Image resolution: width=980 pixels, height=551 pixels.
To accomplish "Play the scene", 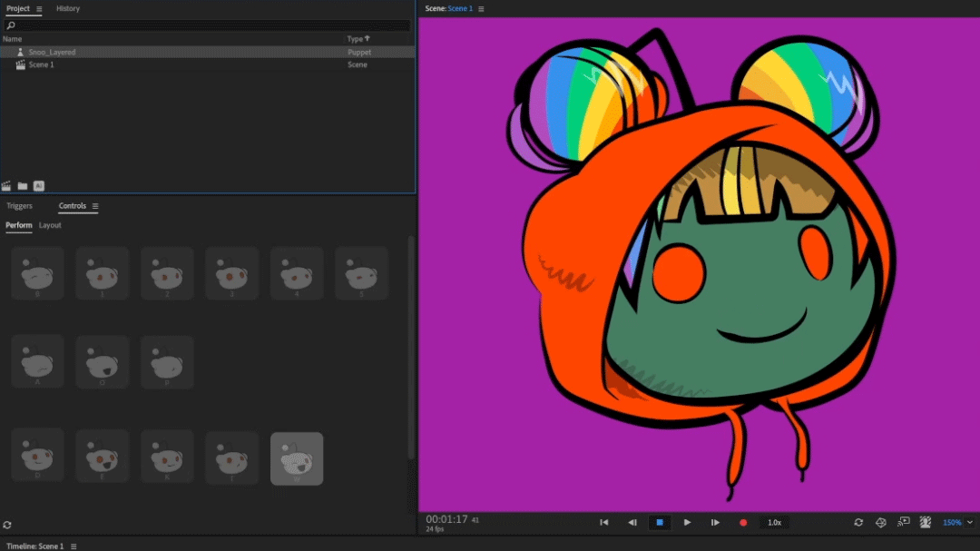I will tap(687, 522).
